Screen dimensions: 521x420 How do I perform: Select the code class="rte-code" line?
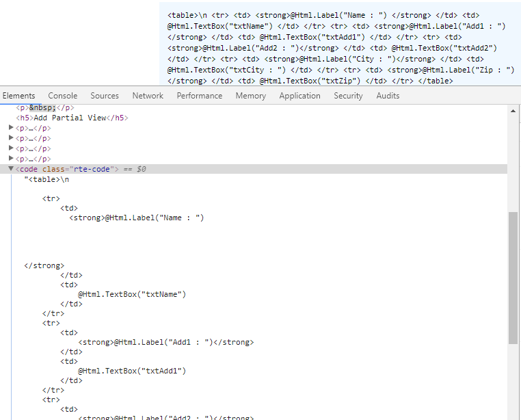tap(254, 169)
